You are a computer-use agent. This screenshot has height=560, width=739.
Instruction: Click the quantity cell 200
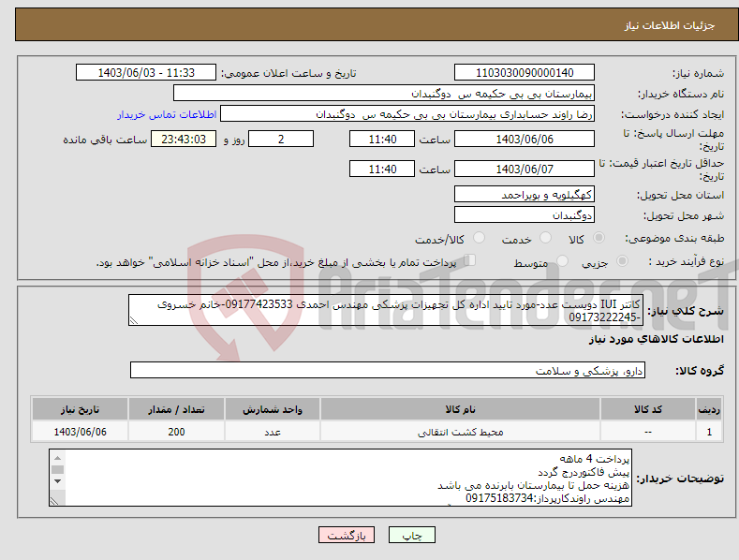pos(176,432)
